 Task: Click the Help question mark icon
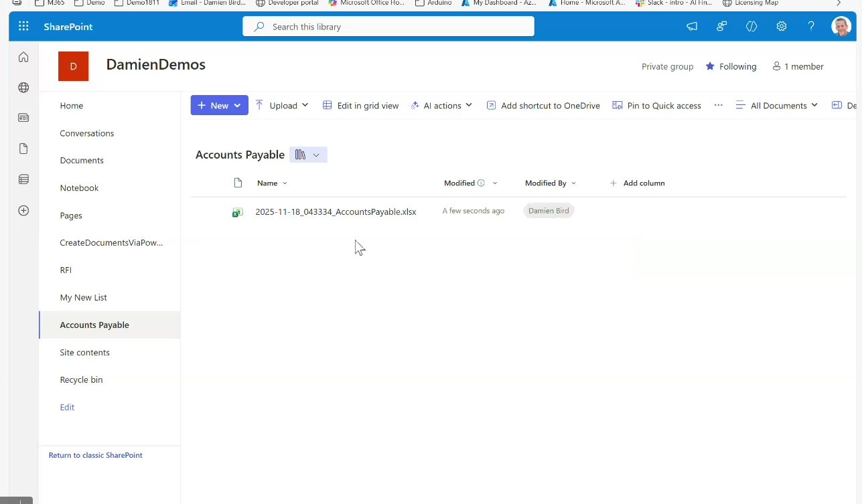tap(811, 27)
